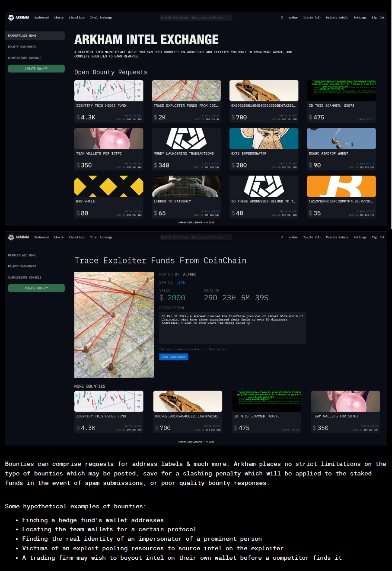392x571 pixels.
Task: Open the orange 1A1zP1eP5QGefi2… $35 bounty card
Action: coord(341,197)
